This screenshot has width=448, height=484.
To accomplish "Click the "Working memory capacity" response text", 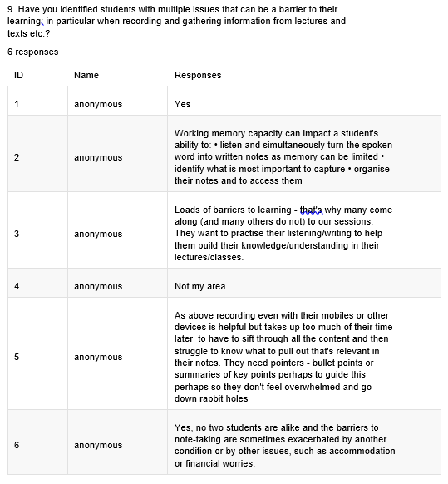I will point(283,157).
